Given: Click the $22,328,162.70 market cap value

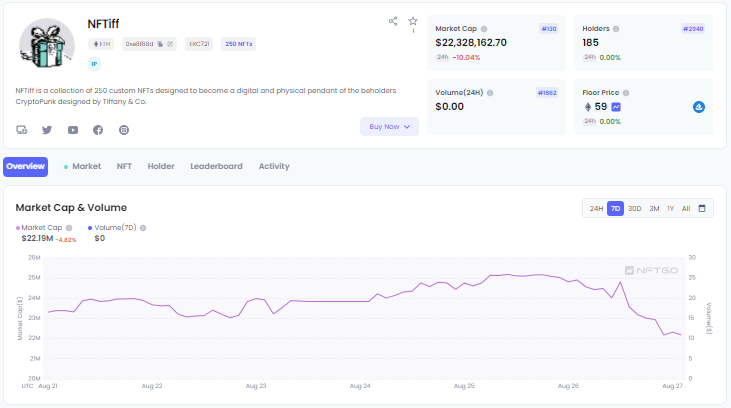Looking at the screenshot, I should [471, 42].
